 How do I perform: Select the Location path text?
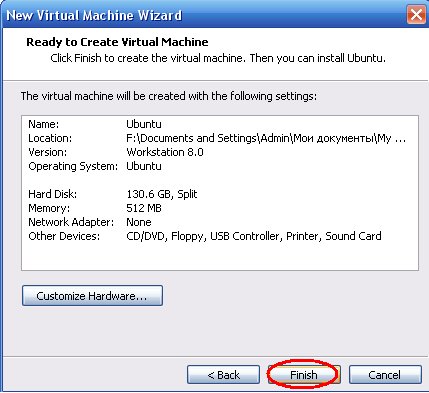pos(266,138)
